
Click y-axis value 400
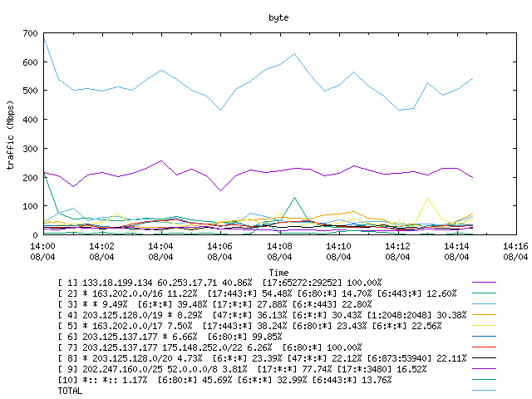(30, 120)
